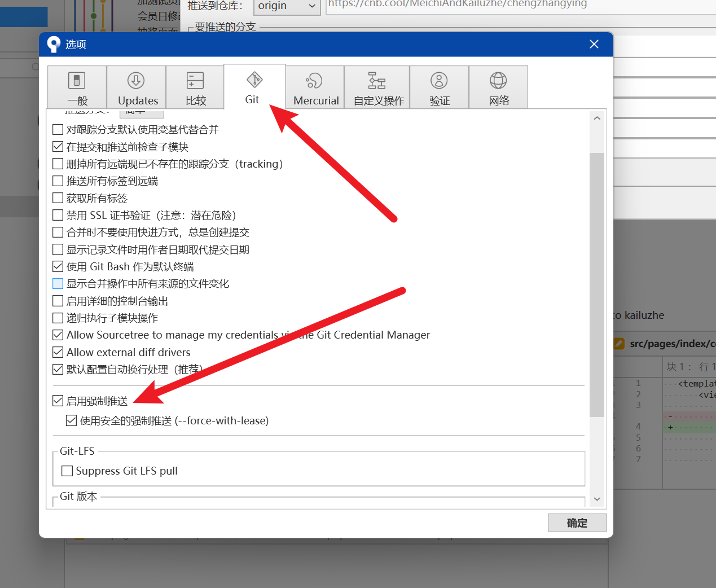This screenshot has height=588, width=716.
Task: Enable 删掉所有远端现已不存在的跟踪分支 (tracking)
Action: pos(58,164)
